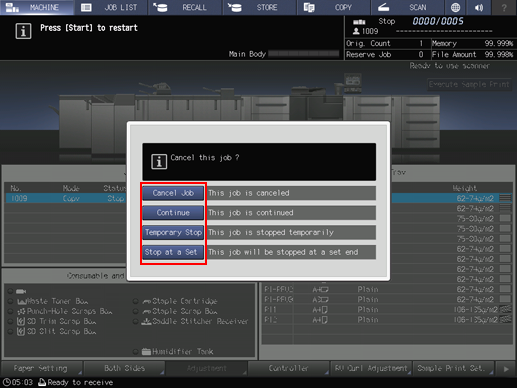Open RU Curl Adjustment menu
Screen dimensions: 517x388
point(371,368)
